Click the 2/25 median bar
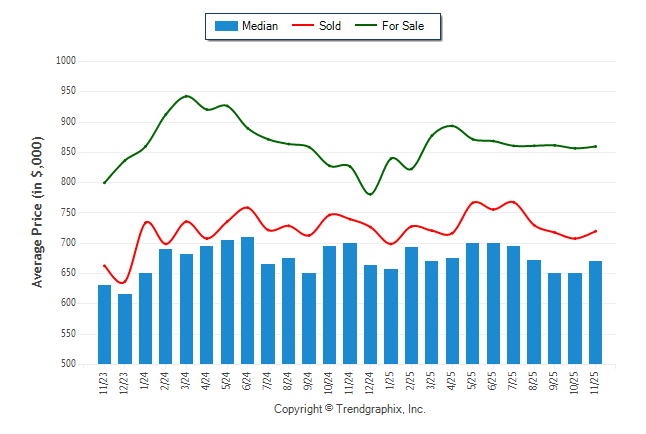The image size is (646, 434). point(411,305)
